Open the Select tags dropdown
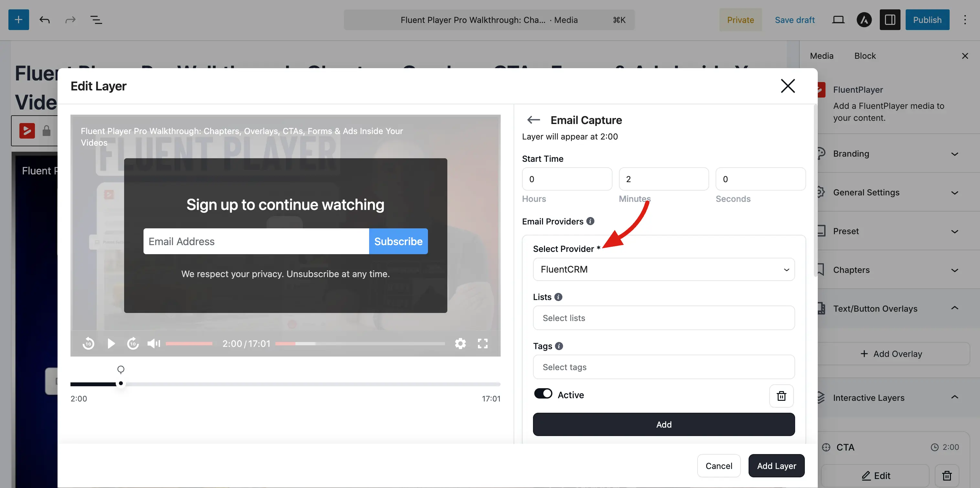 click(664, 367)
